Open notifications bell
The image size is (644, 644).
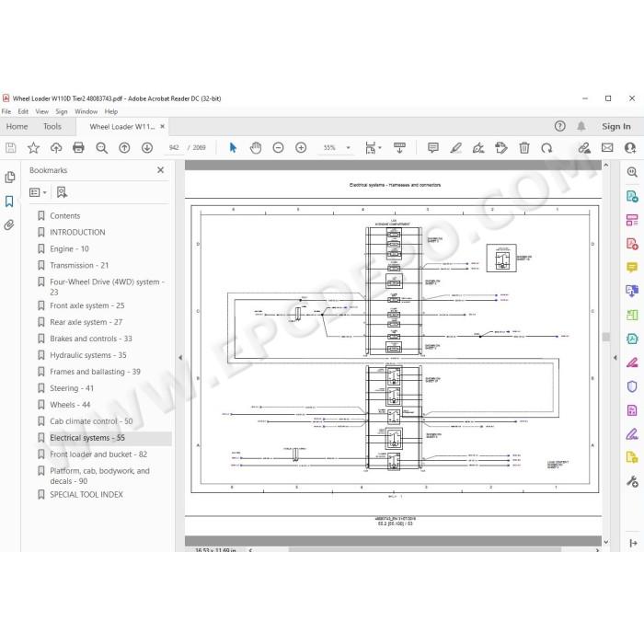(x=581, y=126)
